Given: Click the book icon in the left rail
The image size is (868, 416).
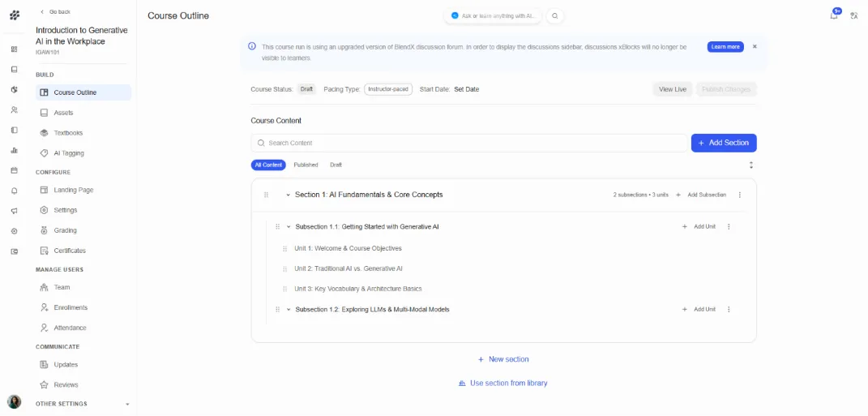Looking at the screenshot, I should [15, 70].
